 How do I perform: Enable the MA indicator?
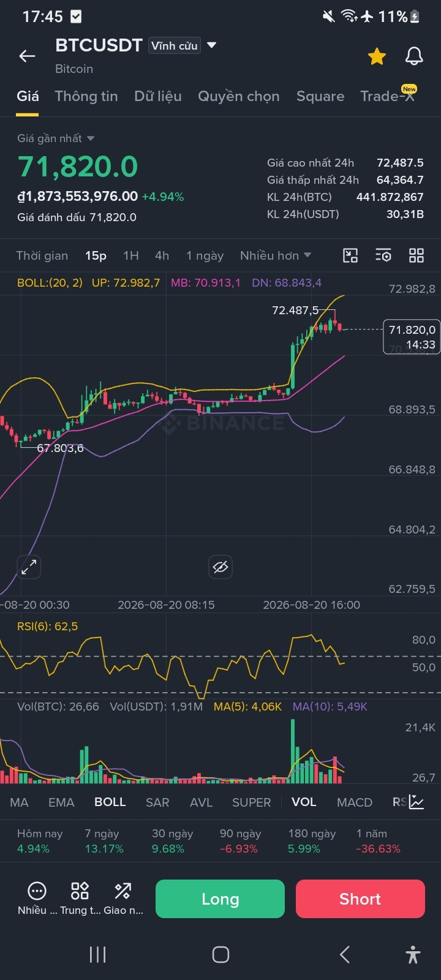click(x=19, y=802)
